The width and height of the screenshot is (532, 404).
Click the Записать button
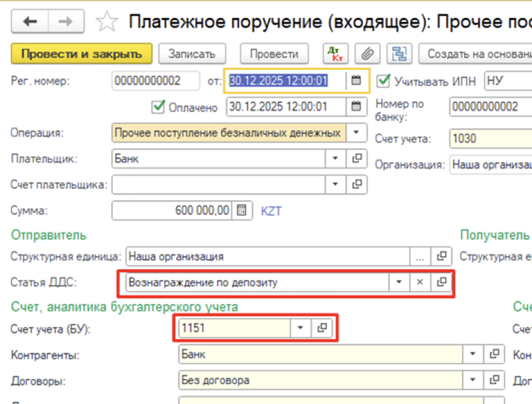tap(191, 54)
